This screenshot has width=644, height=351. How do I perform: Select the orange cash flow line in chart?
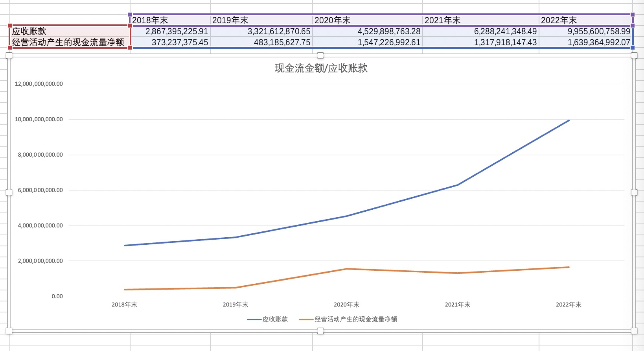(291, 279)
